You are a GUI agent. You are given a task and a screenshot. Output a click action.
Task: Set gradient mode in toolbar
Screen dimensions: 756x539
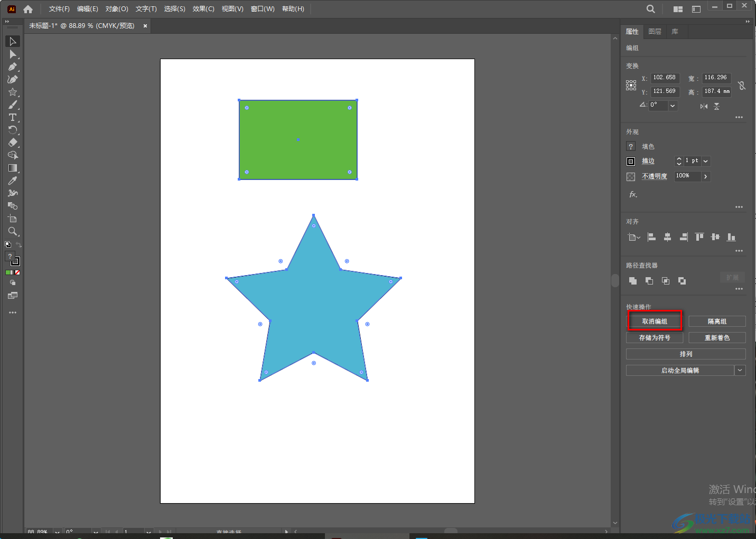coord(13,272)
